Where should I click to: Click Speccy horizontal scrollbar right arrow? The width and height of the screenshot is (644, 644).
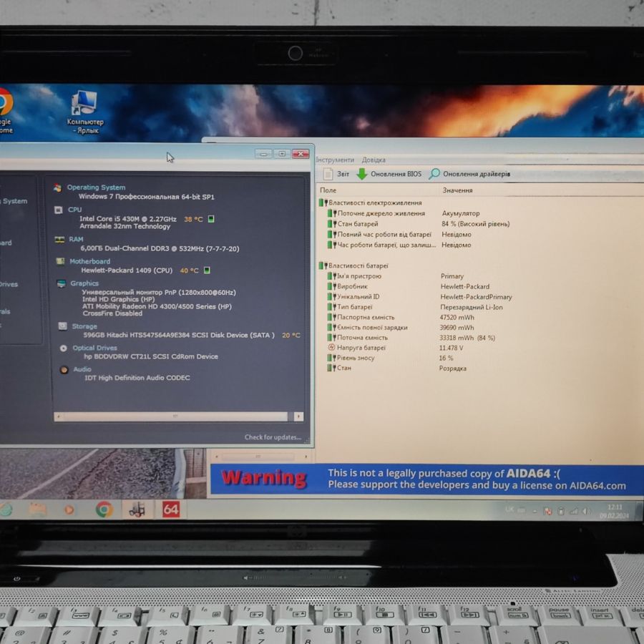pos(299,416)
